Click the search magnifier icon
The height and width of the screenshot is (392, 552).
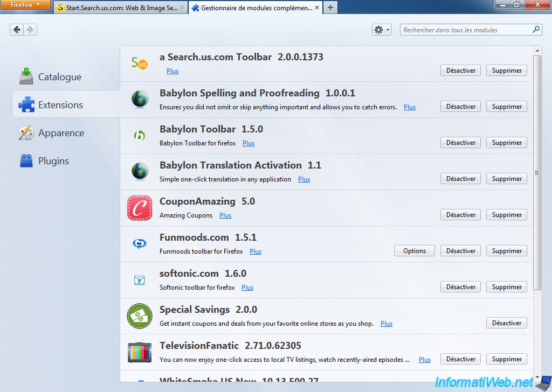pyautogui.click(x=536, y=30)
